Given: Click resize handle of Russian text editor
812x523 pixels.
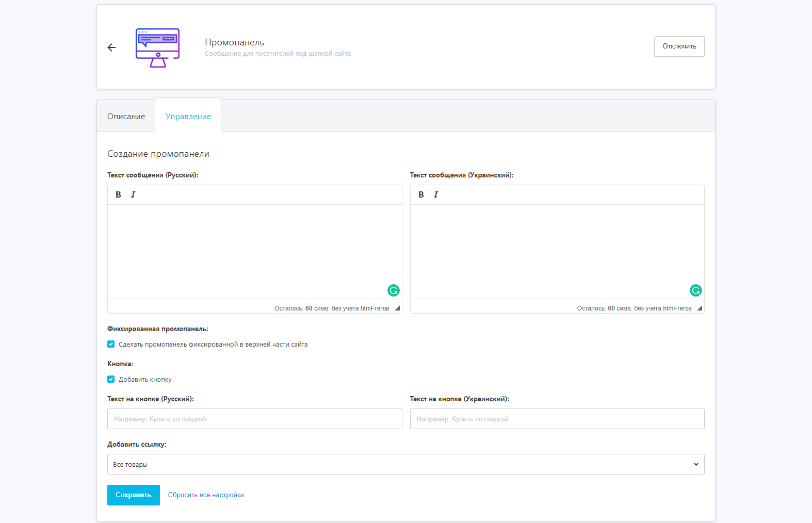Looking at the screenshot, I should point(397,308).
